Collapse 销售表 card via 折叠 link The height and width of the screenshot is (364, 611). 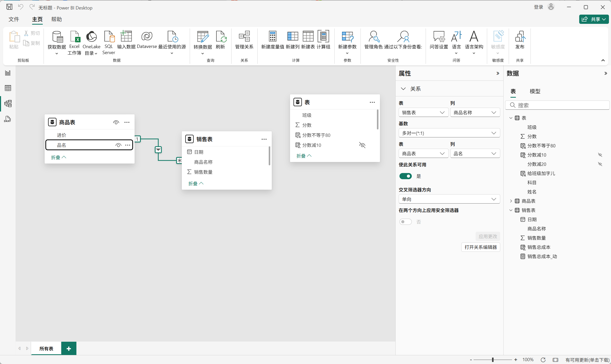(x=196, y=183)
